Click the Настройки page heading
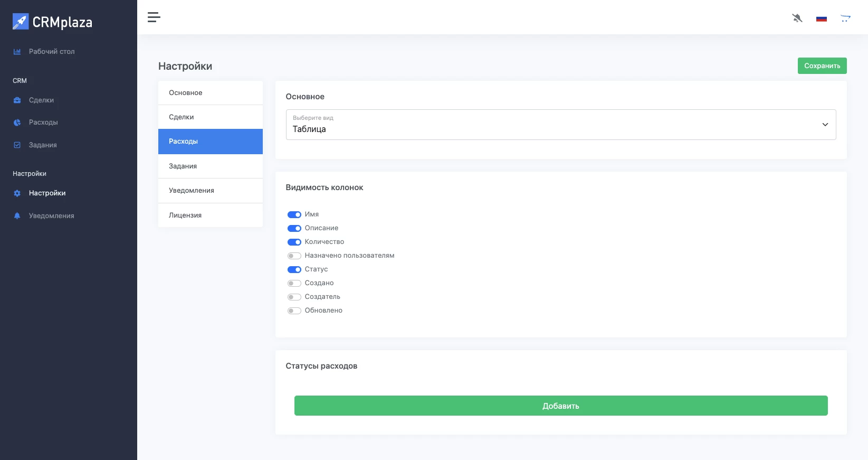The height and width of the screenshot is (460, 868). [185, 66]
